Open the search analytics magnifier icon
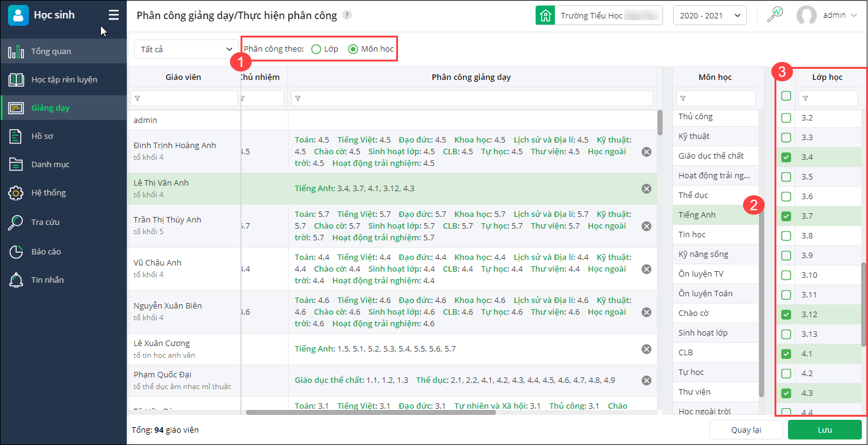868x445 pixels. tap(774, 15)
